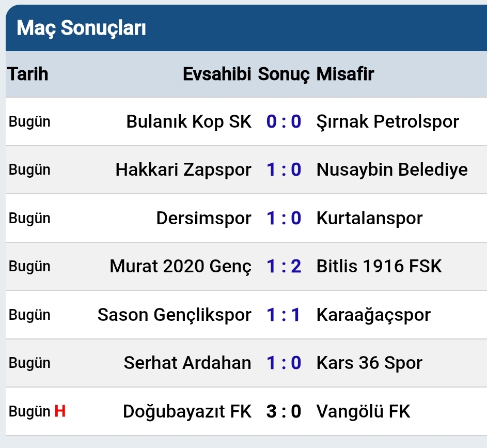This screenshot has height=448, width=487.
Task: Open the Vangölü FK team link
Action: 363,412
